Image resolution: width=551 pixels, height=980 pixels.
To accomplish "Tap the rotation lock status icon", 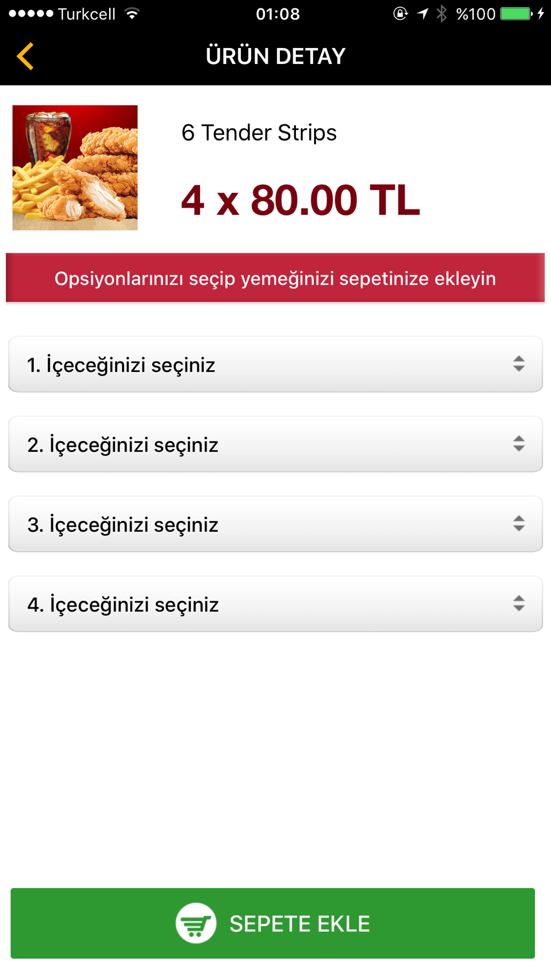I will click(x=401, y=14).
